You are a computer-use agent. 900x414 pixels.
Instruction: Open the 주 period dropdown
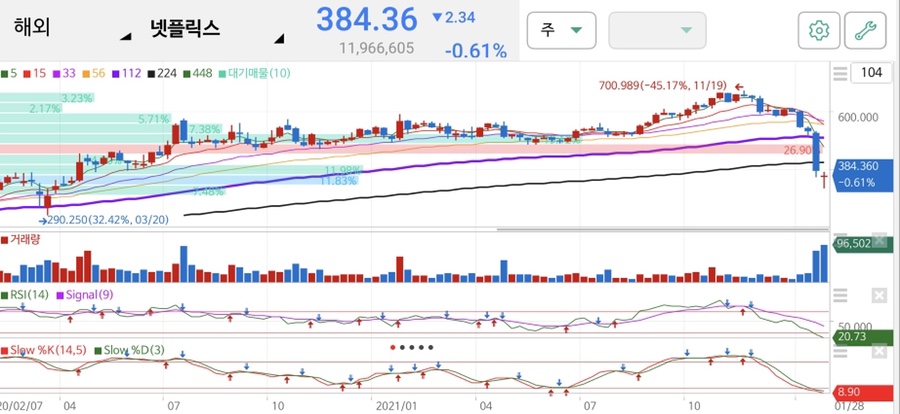point(561,30)
